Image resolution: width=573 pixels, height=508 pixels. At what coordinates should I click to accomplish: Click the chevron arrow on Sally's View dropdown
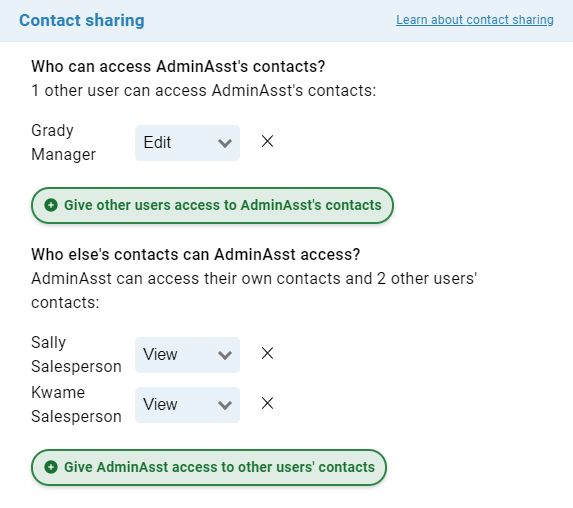[x=225, y=355]
